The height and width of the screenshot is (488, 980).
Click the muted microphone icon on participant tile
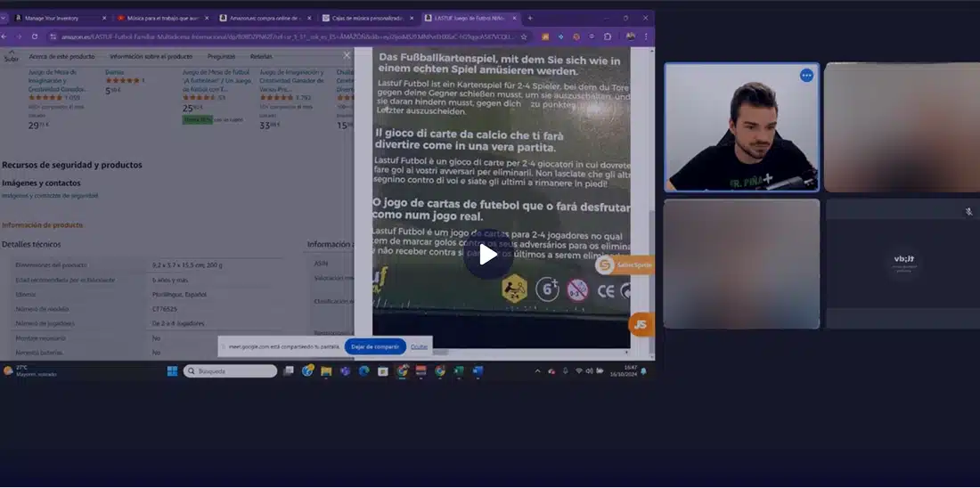[968, 212]
